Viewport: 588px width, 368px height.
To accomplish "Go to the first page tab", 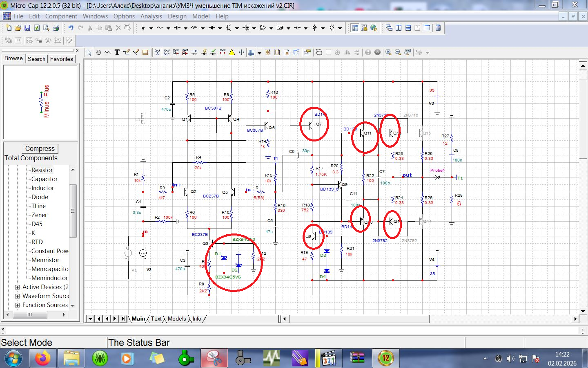I will point(98,319).
